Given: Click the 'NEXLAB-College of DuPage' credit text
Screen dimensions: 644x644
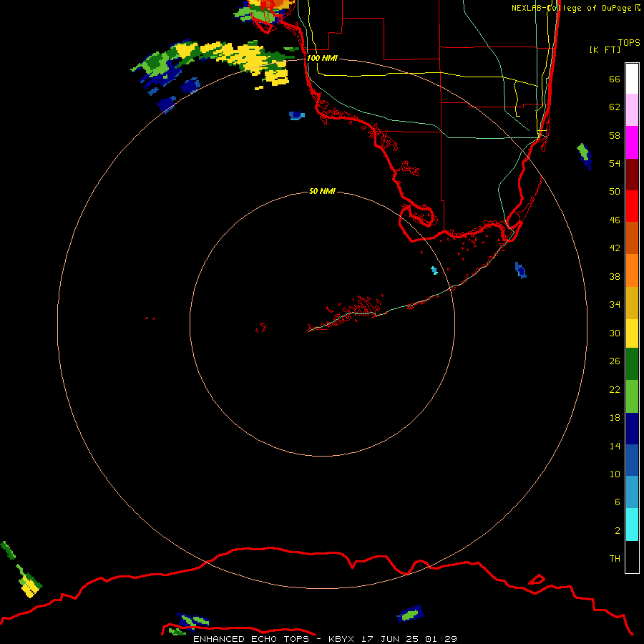Looking at the screenshot, I should pos(571,8).
